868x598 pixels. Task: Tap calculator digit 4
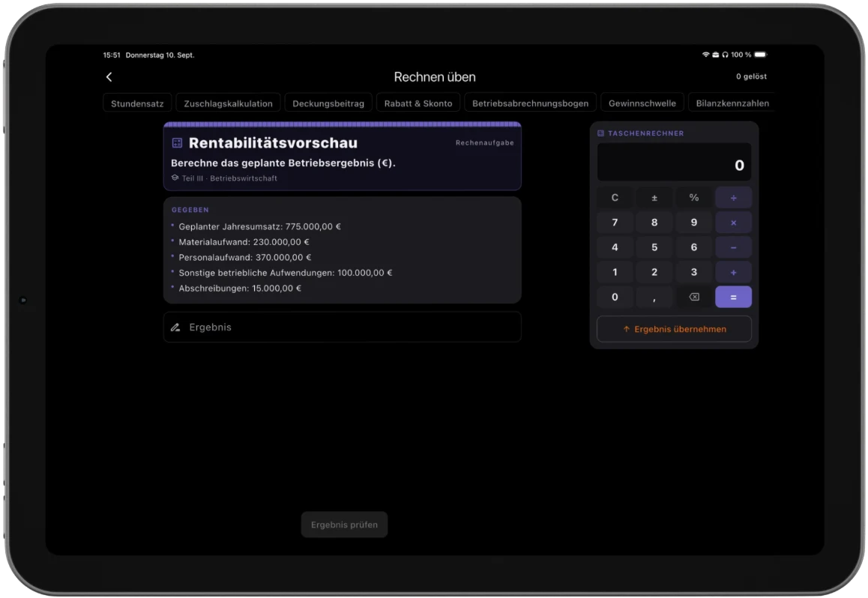pyautogui.click(x=615, y=247)
